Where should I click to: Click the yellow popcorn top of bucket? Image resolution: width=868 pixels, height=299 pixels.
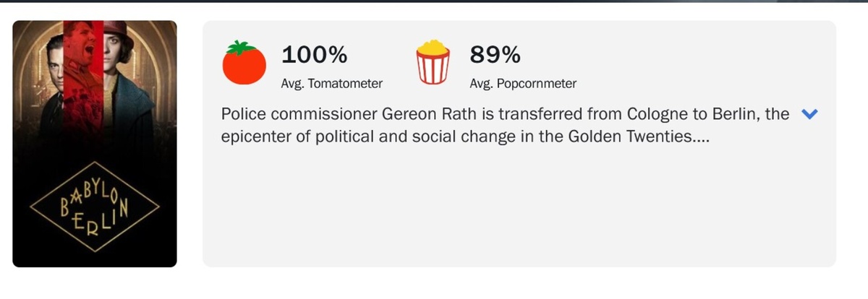click(433, 48)
